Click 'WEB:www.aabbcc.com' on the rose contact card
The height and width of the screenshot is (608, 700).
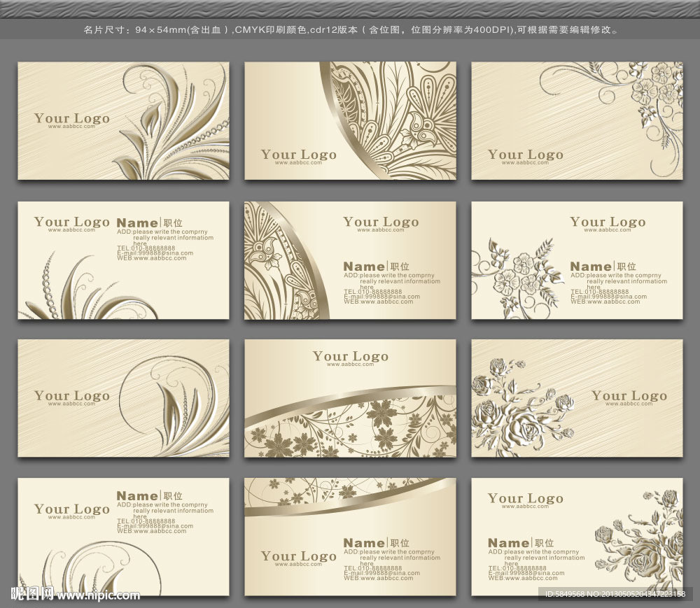point(523,578)
